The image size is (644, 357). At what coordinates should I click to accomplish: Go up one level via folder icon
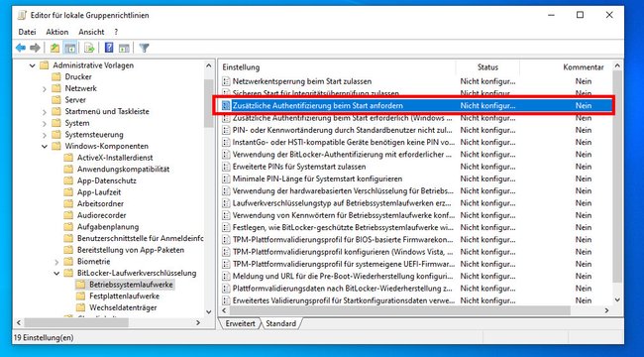coord(54,49)
